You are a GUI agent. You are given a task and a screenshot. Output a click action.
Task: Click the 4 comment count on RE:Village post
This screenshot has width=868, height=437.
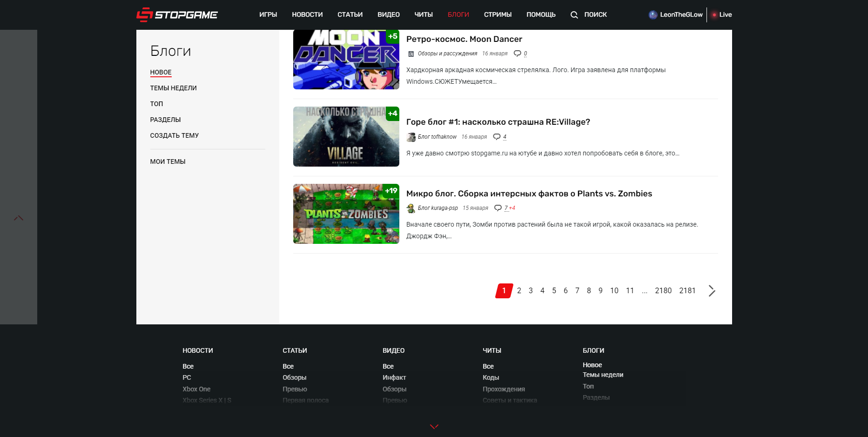coord(505,137)
